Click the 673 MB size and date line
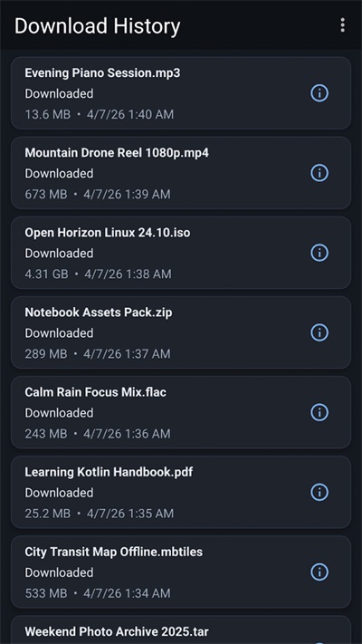The width and height of the screenshot is (362, 644). (x=98, y=194)
